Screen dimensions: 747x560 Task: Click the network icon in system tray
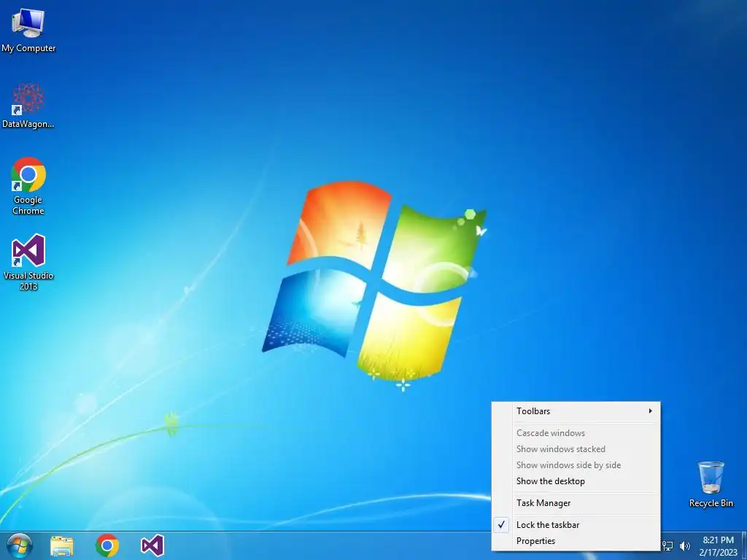click(668, 545)
